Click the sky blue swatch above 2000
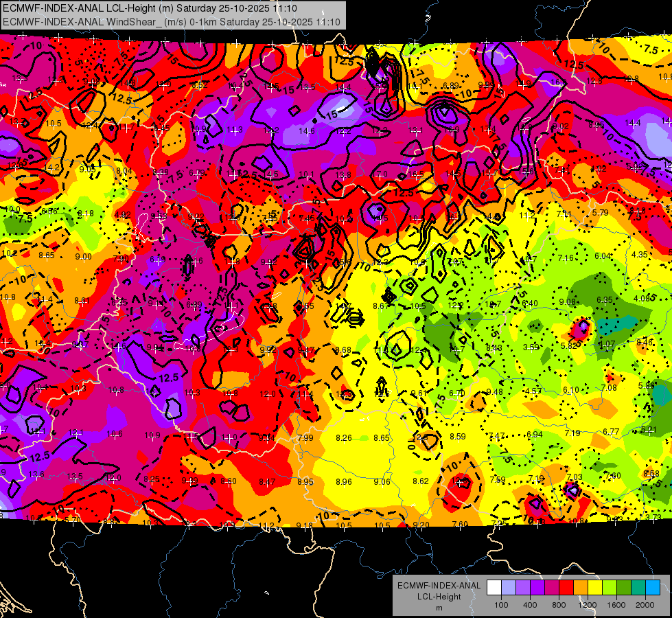Screen dimensions: 672x618 click(x=653, y=588)
